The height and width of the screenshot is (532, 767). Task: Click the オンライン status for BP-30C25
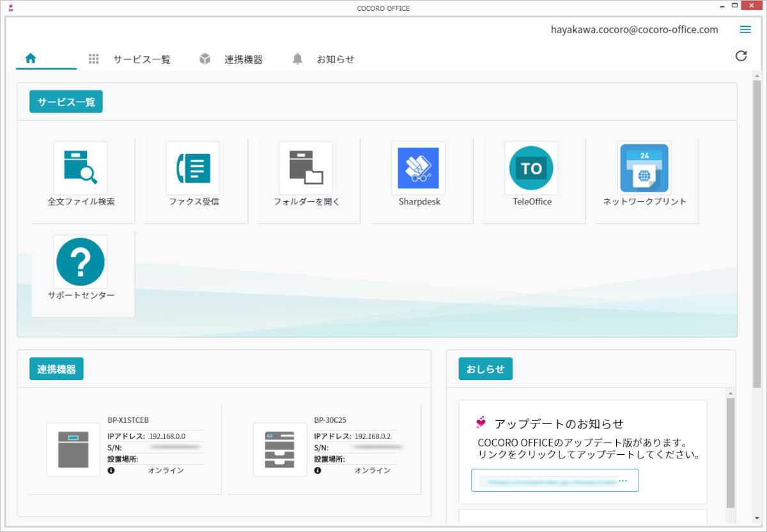[373, 471]
